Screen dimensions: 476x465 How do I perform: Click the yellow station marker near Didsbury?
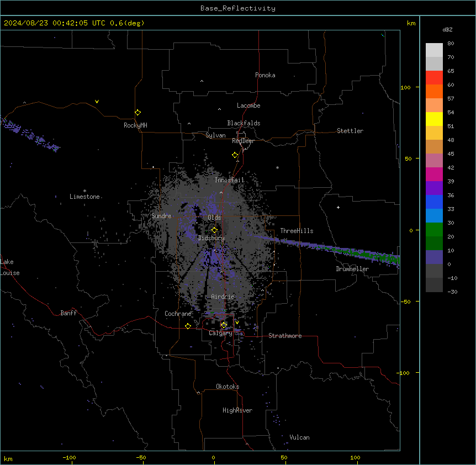tap(214, 230)
